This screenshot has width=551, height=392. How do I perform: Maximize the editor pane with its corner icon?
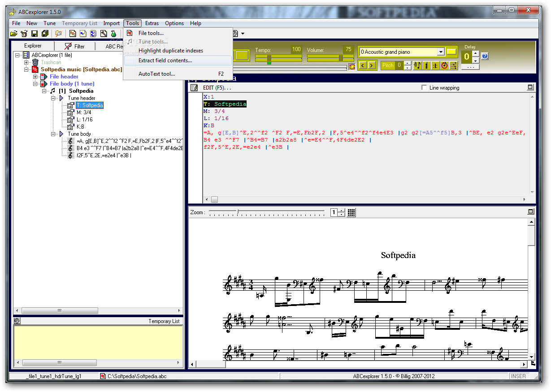[531, 87]
